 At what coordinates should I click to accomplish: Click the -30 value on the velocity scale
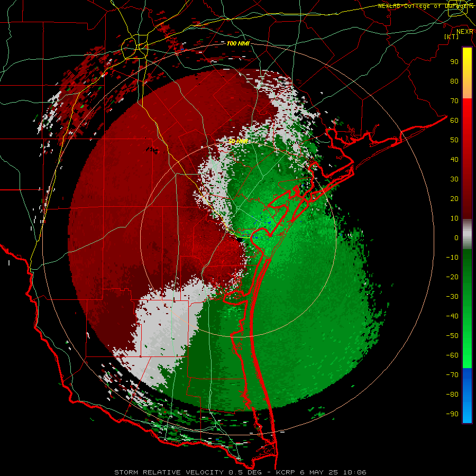(452, 297)
